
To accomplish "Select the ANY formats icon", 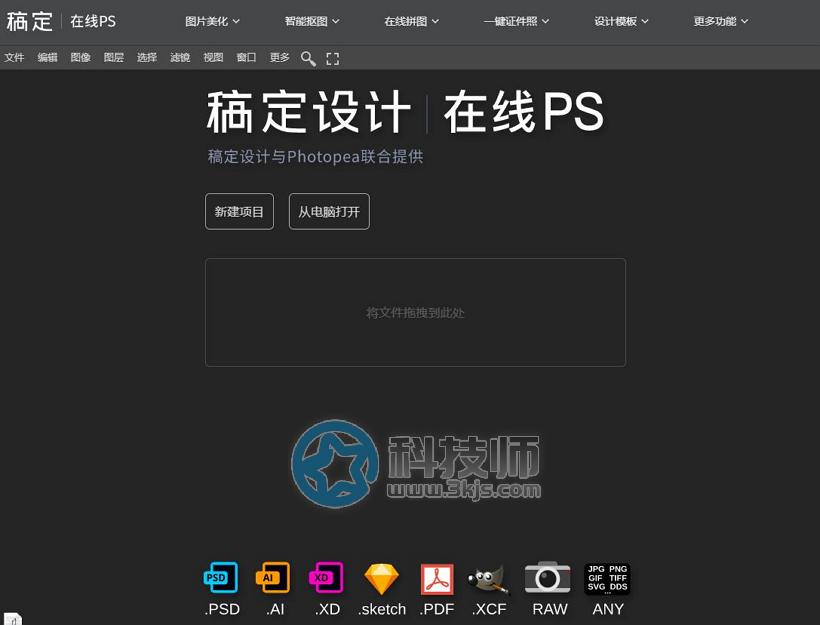I will pyautogui.click(x=607, y=578).
